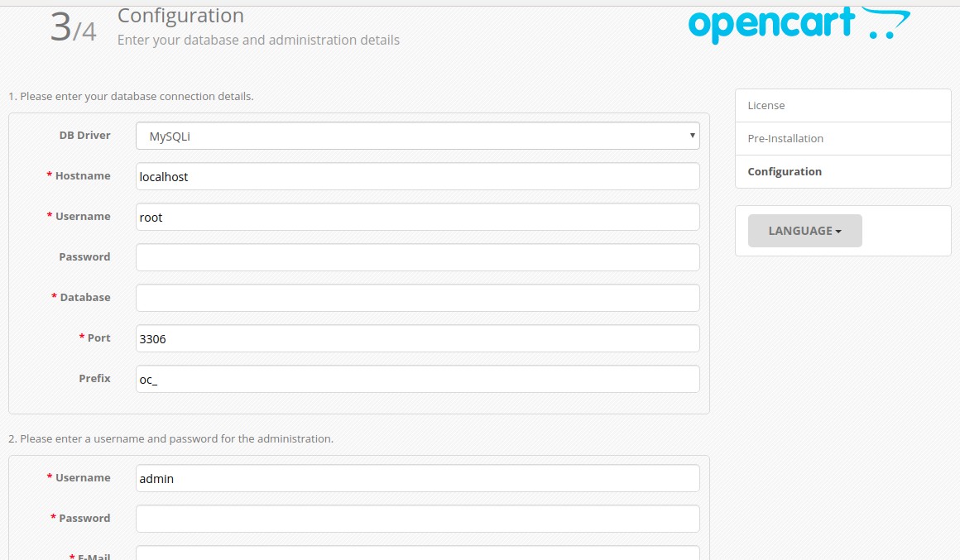This screenshot has width=960, height=560.
Task: Focus the database Password field
Action: pyautogui.click(x=417, y=257)
